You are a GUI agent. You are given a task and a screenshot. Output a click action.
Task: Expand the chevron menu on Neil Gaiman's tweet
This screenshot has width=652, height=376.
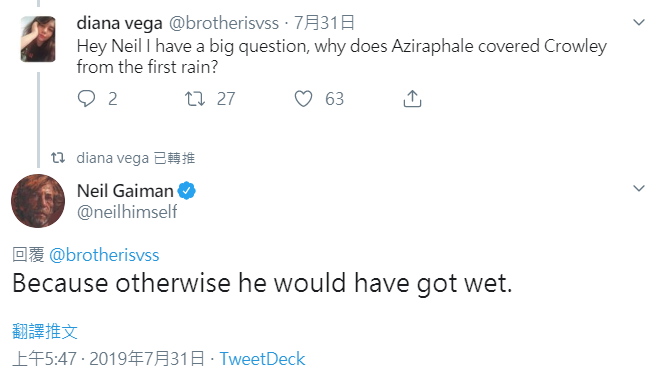point(639,188)
